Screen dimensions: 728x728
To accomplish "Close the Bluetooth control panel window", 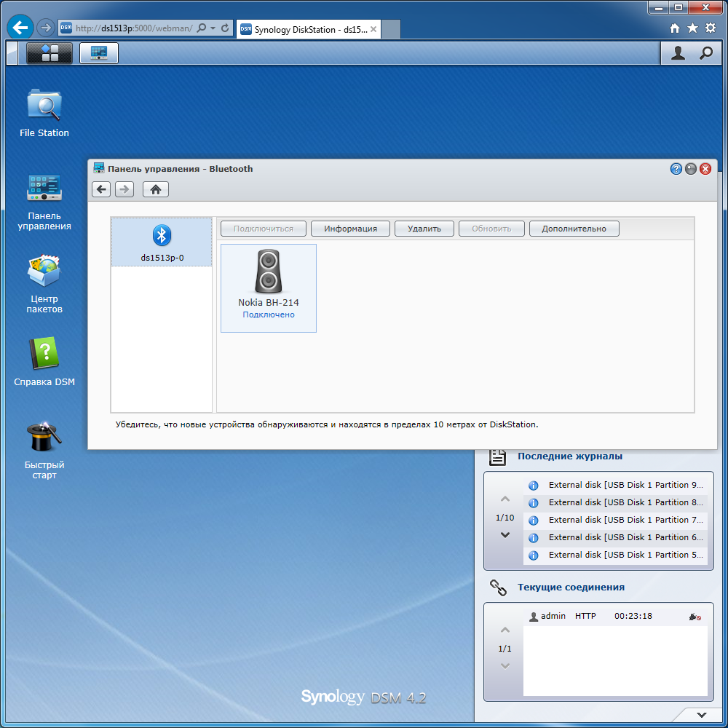I will click(x=705, y=169).
